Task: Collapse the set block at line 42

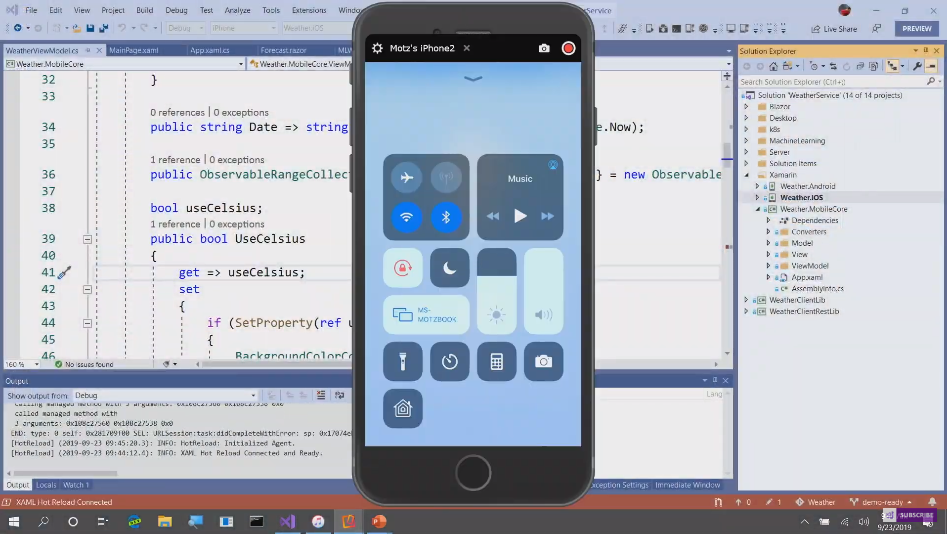Action: 87,289
